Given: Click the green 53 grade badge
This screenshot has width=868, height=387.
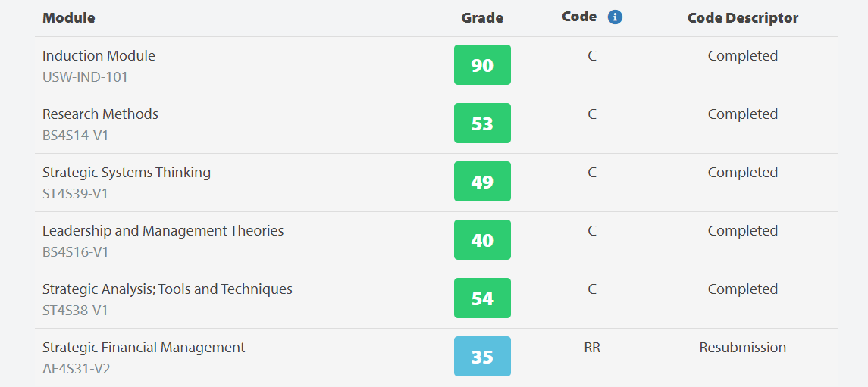Looking at the screenshot, I should (x=482, y=123).
